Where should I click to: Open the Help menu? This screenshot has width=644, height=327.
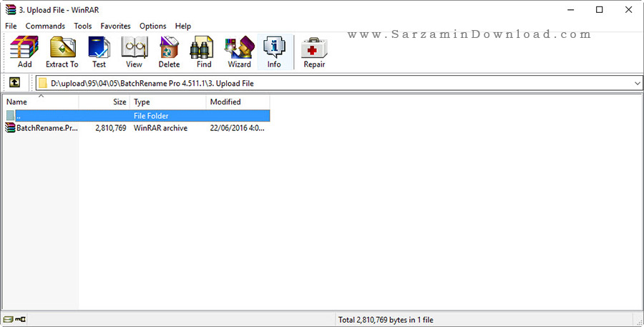point(182,26)
